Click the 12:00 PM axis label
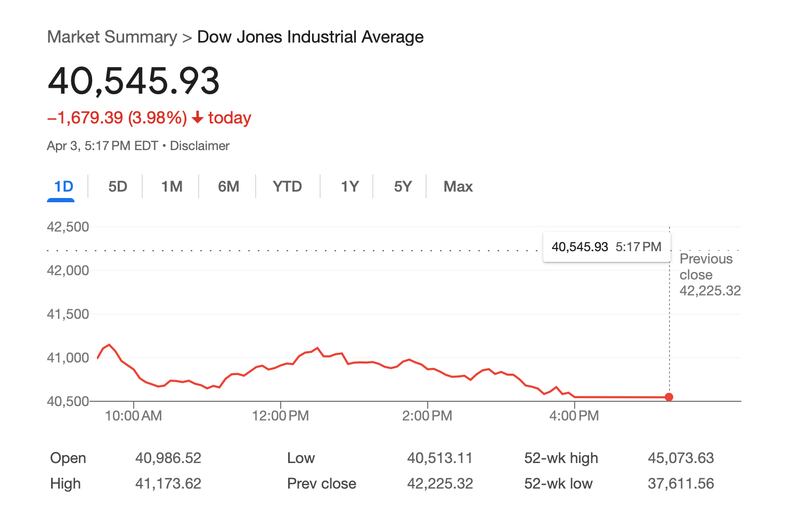 pyautogui.click(x=280, y=414)
